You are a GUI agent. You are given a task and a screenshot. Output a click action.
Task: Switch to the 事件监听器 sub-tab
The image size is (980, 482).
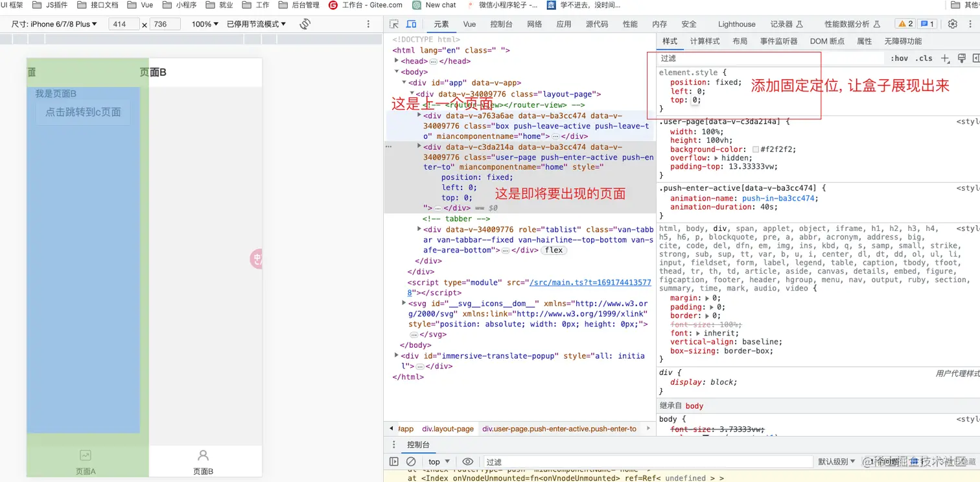point(778,41)
